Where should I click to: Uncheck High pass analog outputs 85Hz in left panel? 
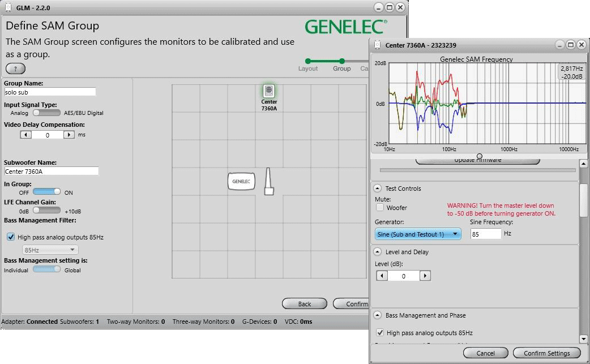click(x=11, y=237)
